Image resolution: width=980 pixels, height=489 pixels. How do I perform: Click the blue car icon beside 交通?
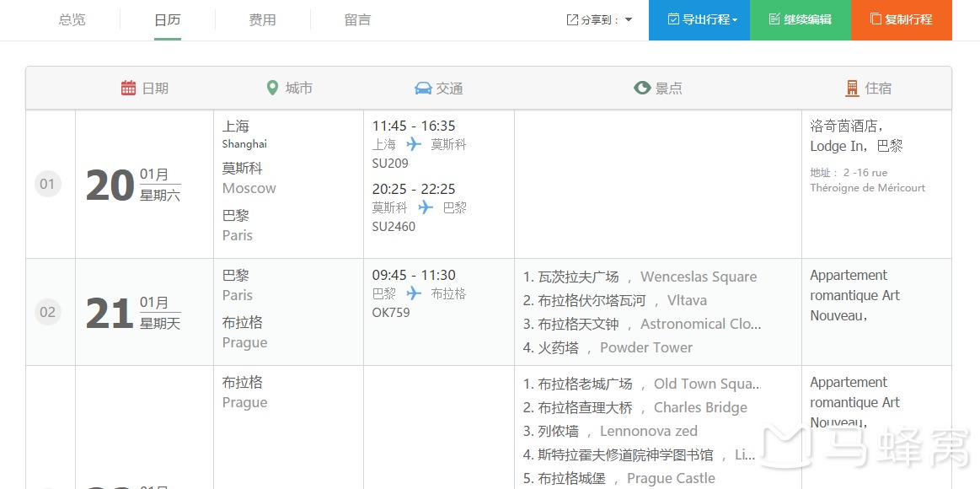pyautogui.click(x=423, y=89)
